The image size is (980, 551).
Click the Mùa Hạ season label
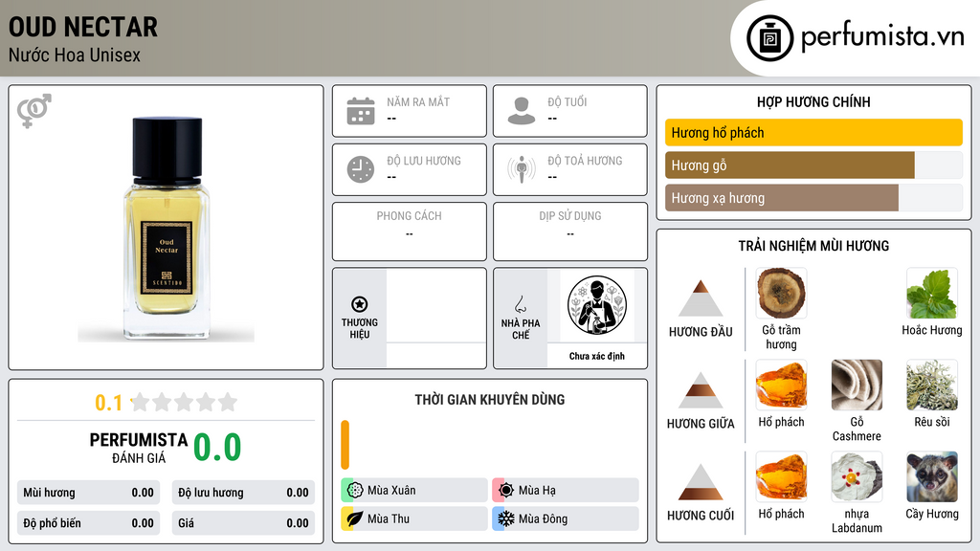pos(537,491)
